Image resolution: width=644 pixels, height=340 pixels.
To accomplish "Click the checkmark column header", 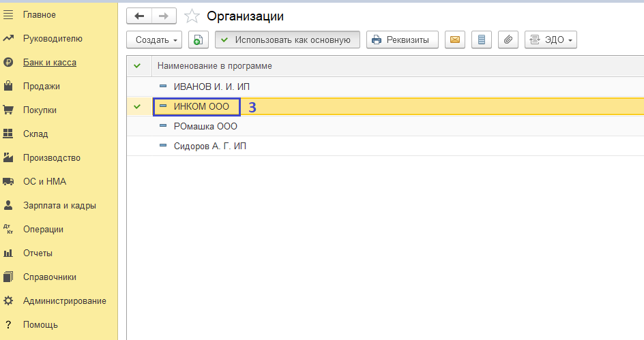I will (138, 65).
